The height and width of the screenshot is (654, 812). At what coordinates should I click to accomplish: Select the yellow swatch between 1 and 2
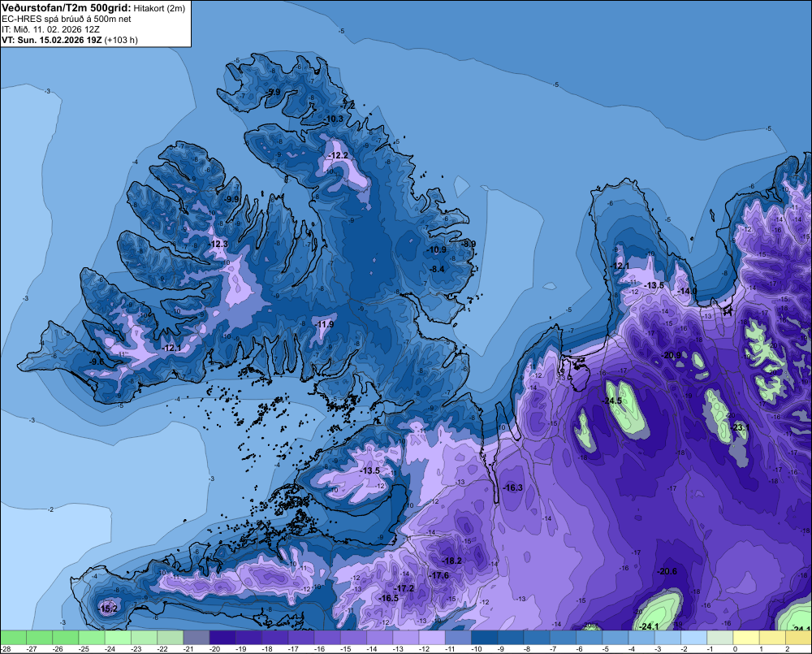[x=773, y=638]
